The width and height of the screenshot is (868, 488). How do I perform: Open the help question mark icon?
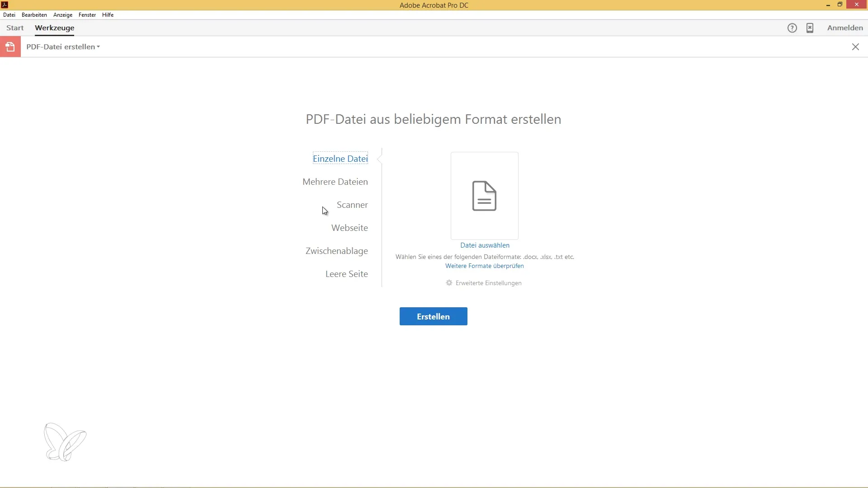pyautogui.click(x=792, y=28)
